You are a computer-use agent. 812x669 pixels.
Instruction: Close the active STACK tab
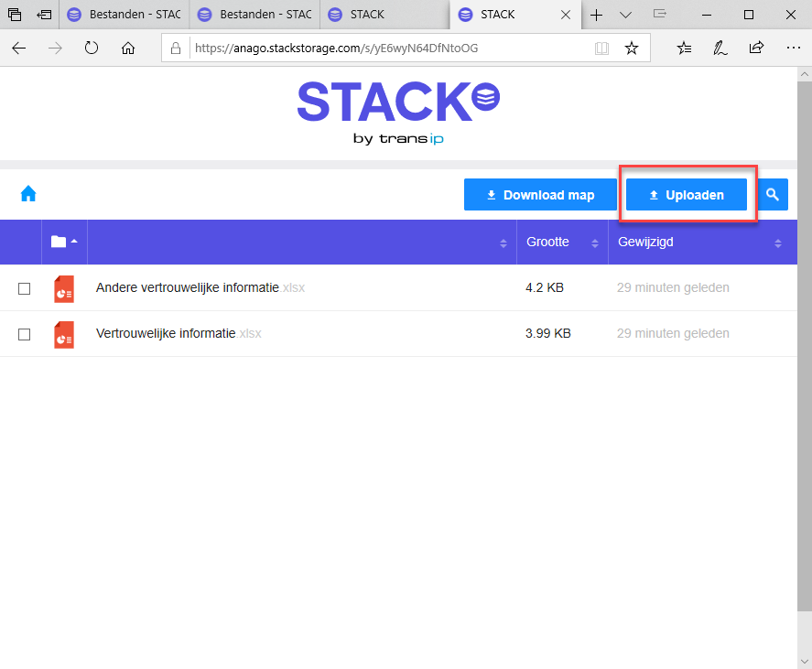(566, 15)
